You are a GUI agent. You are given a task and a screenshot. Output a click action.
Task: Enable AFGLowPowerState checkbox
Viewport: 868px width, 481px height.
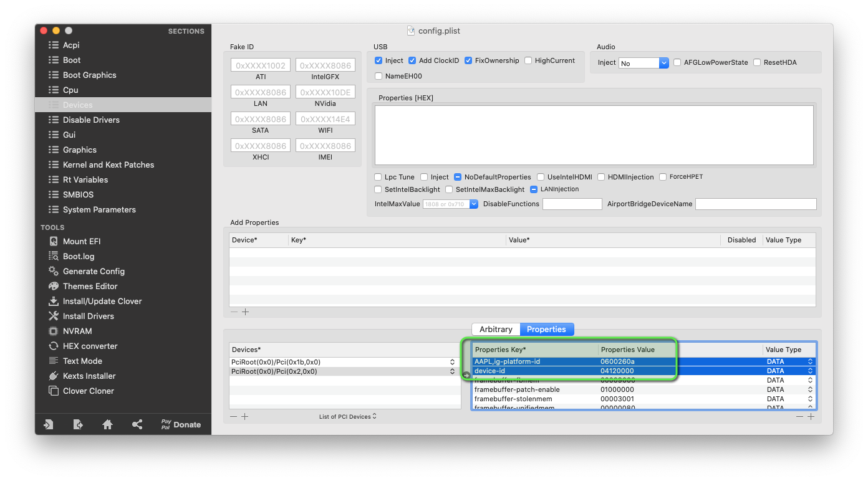677,62
